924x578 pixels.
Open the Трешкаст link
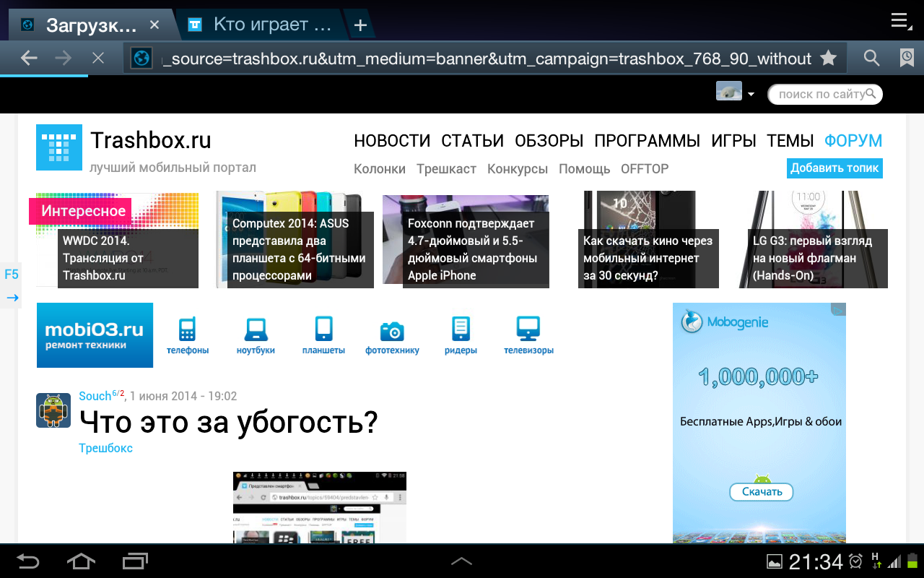coord(446,168)
